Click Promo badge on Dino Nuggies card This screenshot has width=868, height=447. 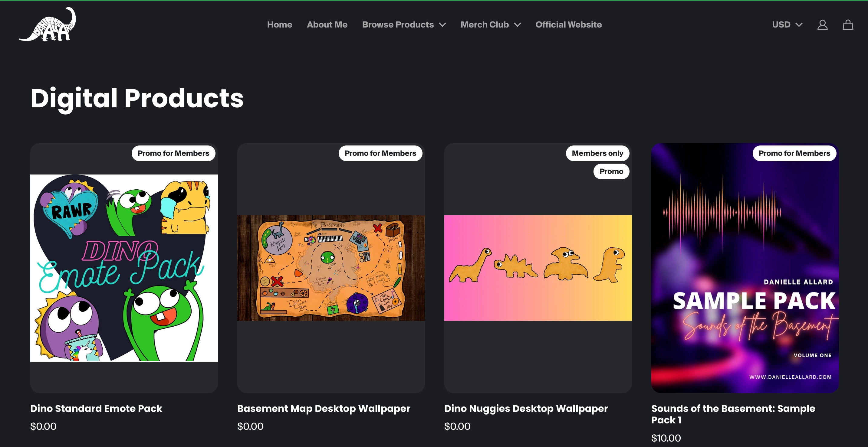coord(611,171)
